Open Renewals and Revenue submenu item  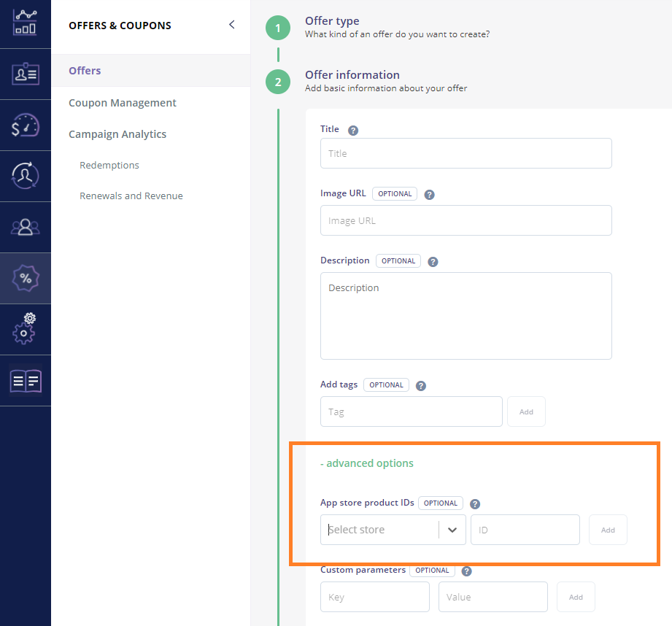(x=131, y=196)
